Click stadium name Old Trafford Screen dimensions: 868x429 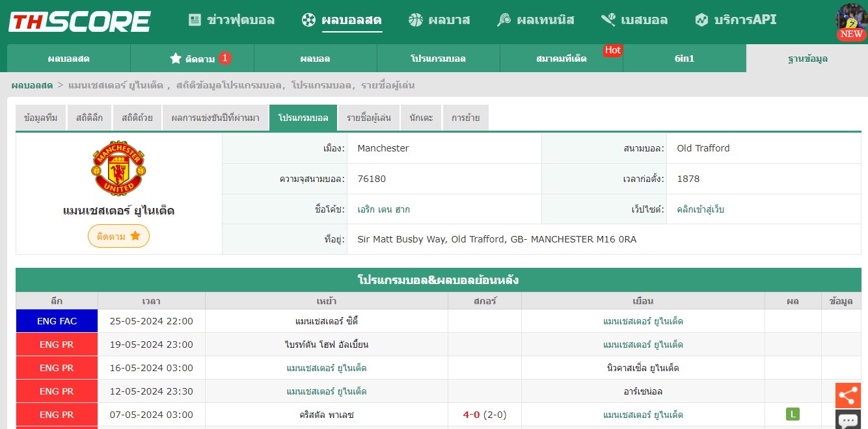pos(703,148)
